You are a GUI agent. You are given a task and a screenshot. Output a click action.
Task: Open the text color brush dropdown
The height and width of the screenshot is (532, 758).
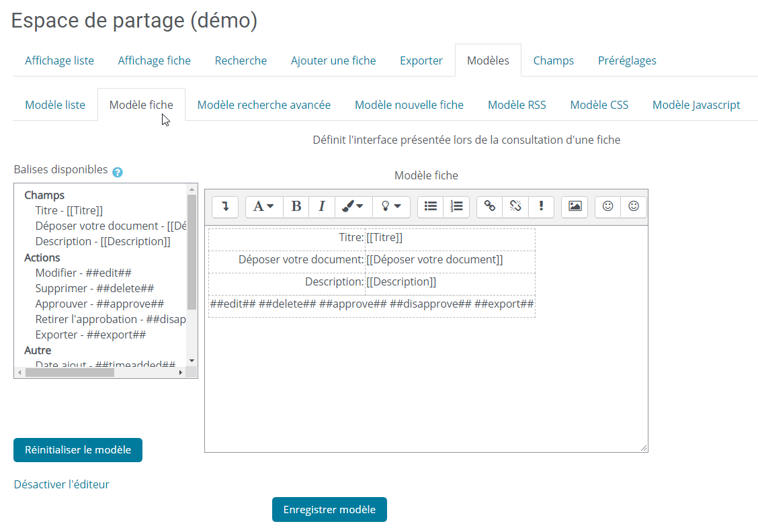click(x=353, y=207)
